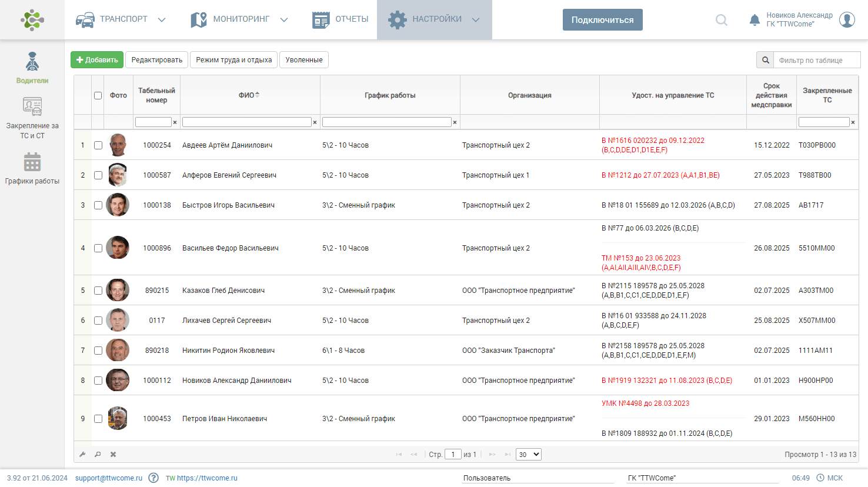The height and width of the screenshot is (487, 868).
Task: Go to next page arrow
Action: pyautogui.click(x=492, y=455)
